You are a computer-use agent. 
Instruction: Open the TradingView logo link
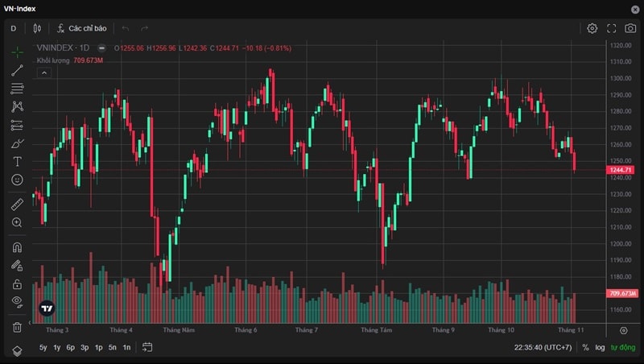pyautogui.click(x=47, y=308)
